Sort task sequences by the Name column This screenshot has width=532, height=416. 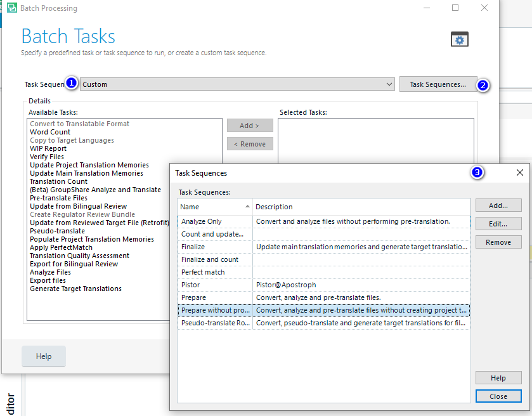pos(205,206)
